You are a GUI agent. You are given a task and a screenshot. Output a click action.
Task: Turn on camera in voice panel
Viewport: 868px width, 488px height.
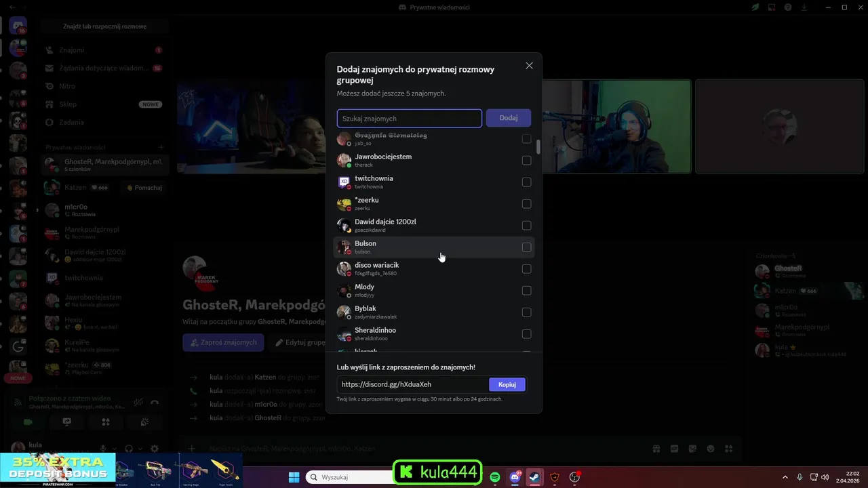pos(28,422)
